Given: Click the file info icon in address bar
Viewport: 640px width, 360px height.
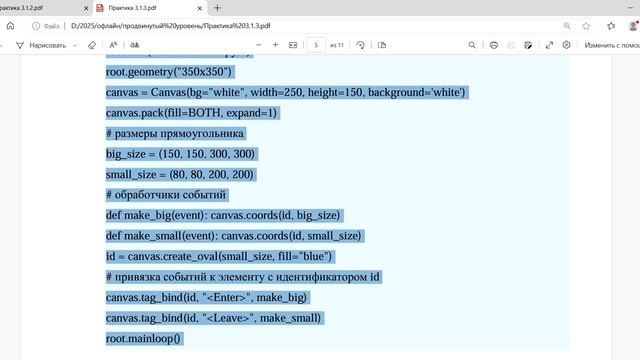Looking at the screenshot, I should coord(36,26).
